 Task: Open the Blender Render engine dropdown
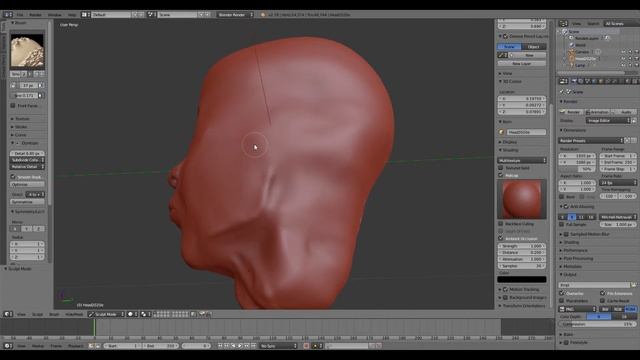click(x=235, y=15)
